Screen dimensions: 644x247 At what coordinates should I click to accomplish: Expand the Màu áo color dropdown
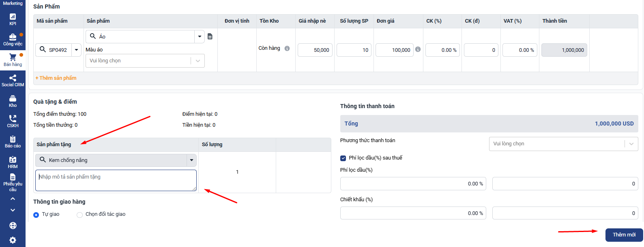[x=197, y=61]
